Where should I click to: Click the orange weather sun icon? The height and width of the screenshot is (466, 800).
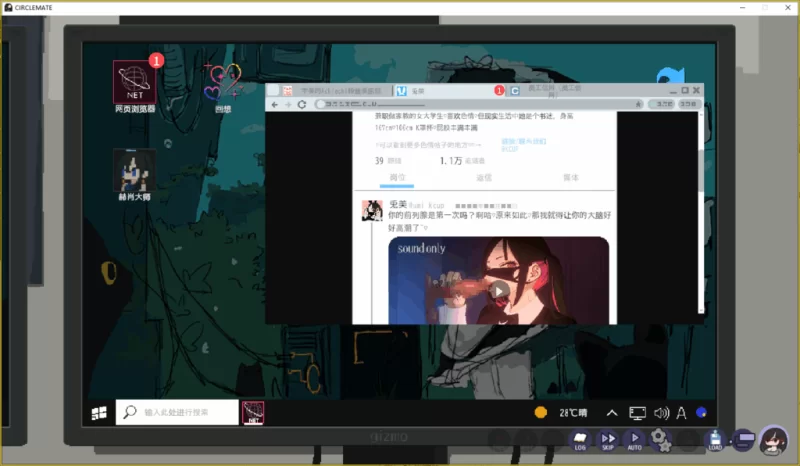pyautogui.click(x=541, y=412)
